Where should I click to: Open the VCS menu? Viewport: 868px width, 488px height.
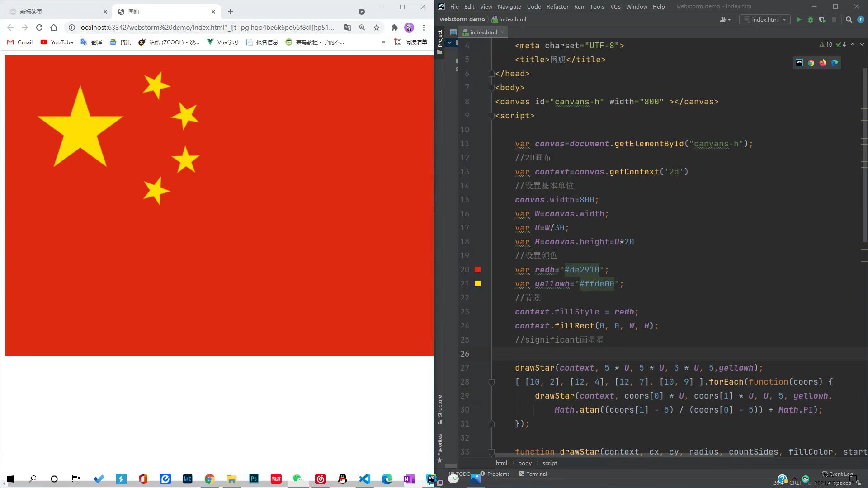[x=615, y=7]
